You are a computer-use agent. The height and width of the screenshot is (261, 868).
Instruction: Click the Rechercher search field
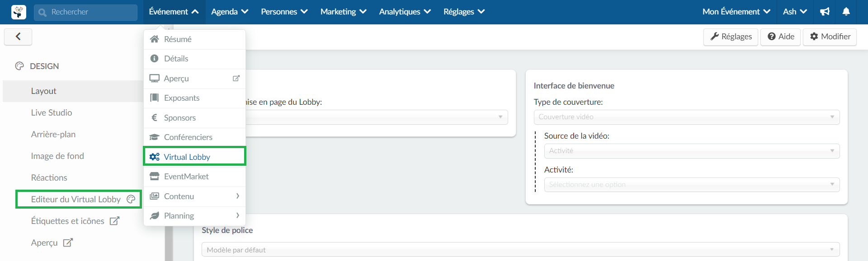coord(85,12)
